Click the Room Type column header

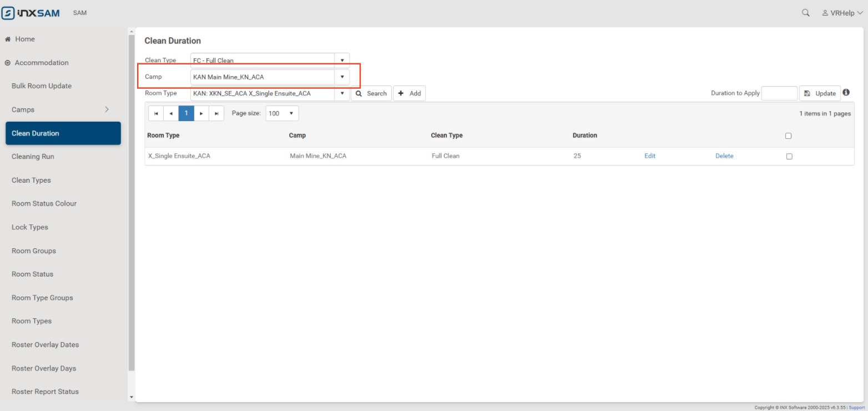point(163,136)
